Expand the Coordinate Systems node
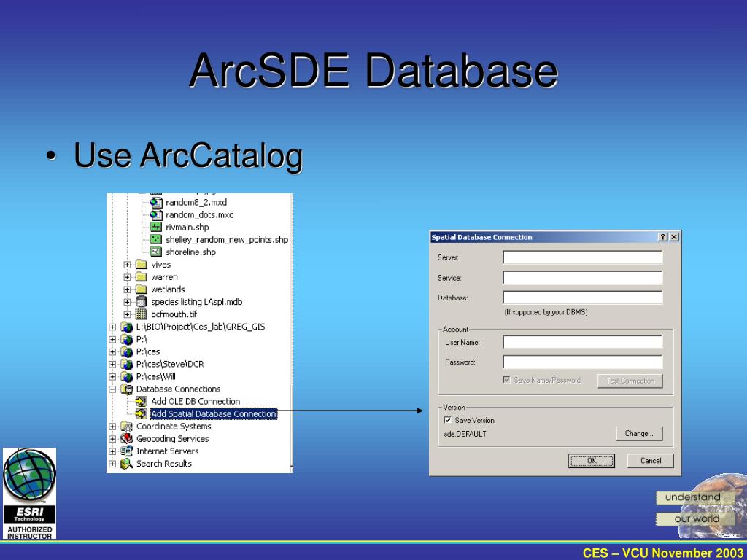747x560 pixels. (x=112, y=426)
